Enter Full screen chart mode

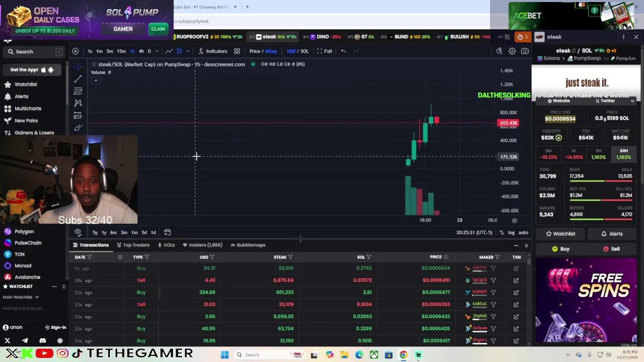coord(325,51)
